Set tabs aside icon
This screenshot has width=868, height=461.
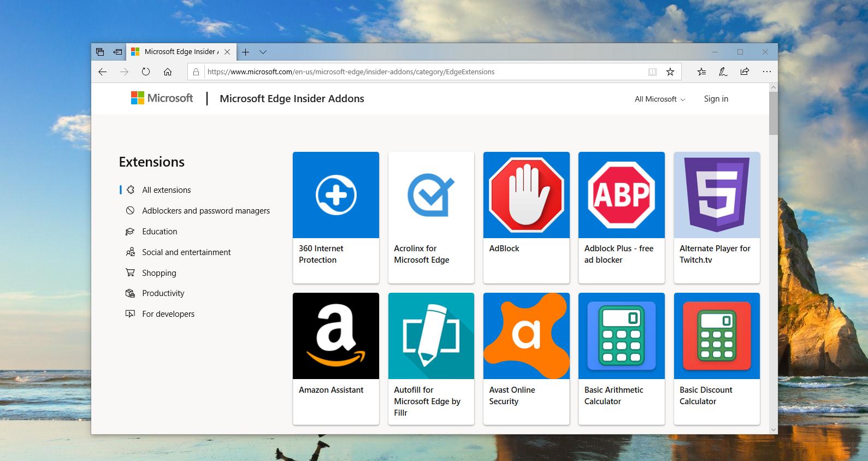coord(117,52)
